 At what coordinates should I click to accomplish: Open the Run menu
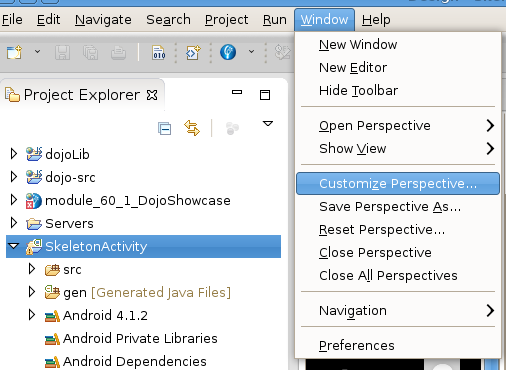coord(274,20)
